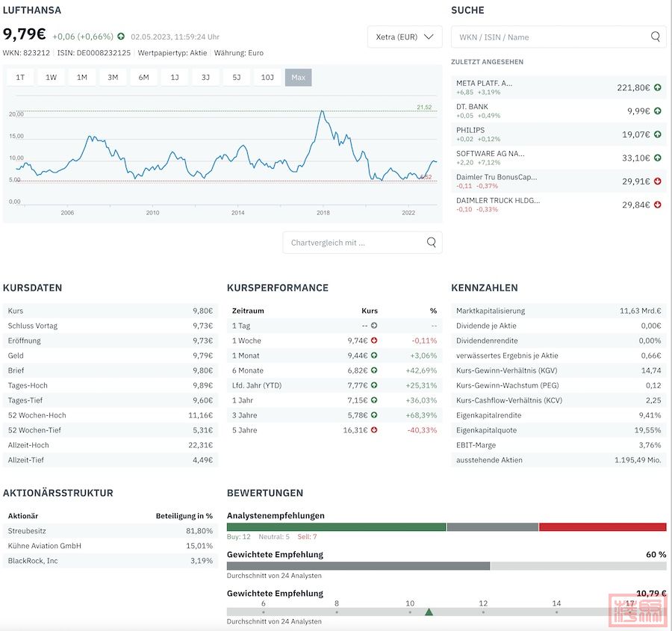Click the gray Neutral segment of analyst bar
The height and width of the screenshot is (631, 672).
point(493,527)
